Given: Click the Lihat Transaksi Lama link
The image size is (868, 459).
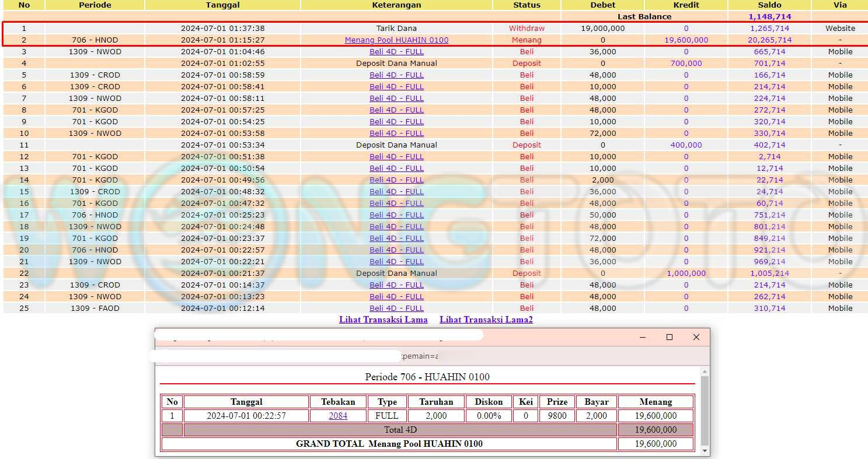Looking at the screenshot, I should pyautogui.click(x=383, y=320).
